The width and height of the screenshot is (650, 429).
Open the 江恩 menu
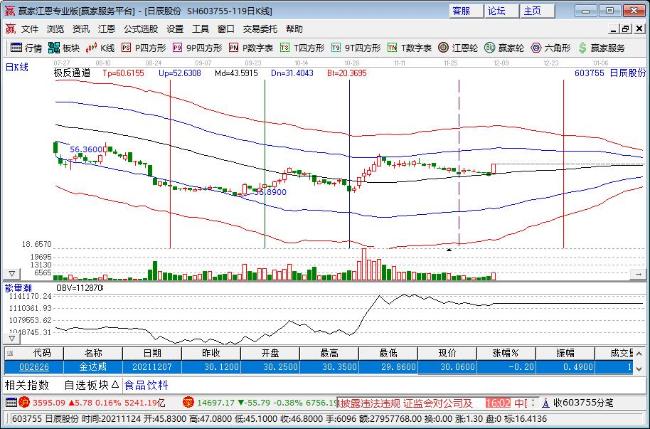click(107, 29)
